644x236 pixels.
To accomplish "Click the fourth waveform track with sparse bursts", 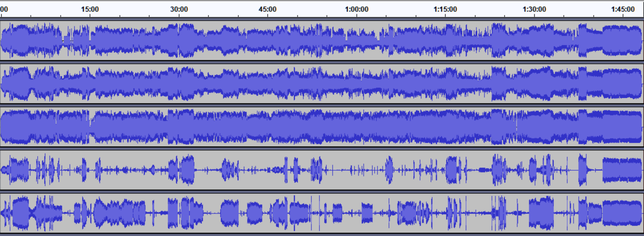I will tap(321, 170).
